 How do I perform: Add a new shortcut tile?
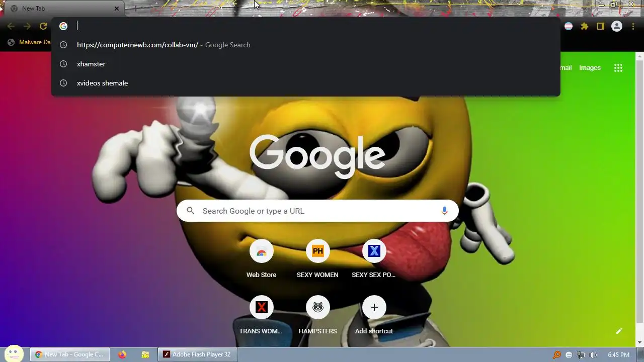pyautogui.click(x=374, y=316)
